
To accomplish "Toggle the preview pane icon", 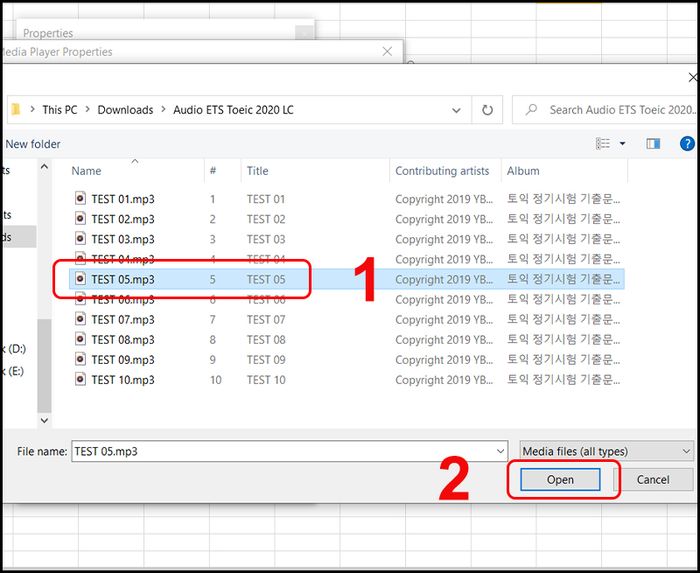I will 653,144.
